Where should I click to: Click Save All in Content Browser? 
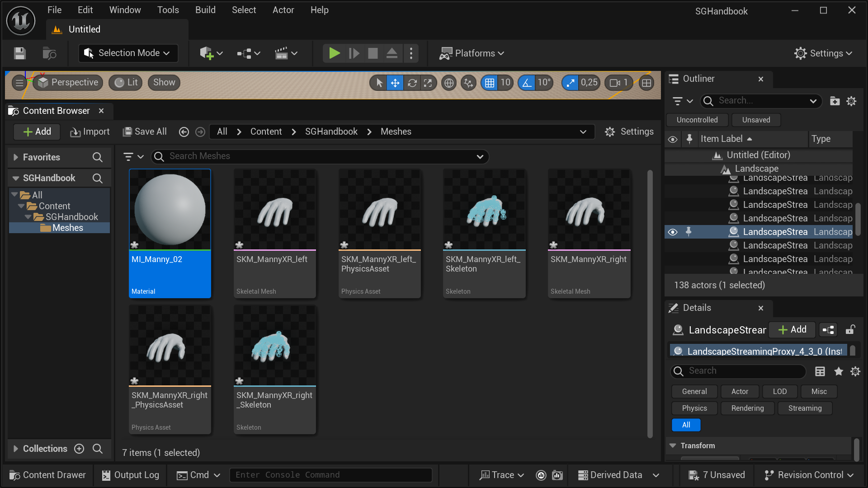tap(145, 131)
